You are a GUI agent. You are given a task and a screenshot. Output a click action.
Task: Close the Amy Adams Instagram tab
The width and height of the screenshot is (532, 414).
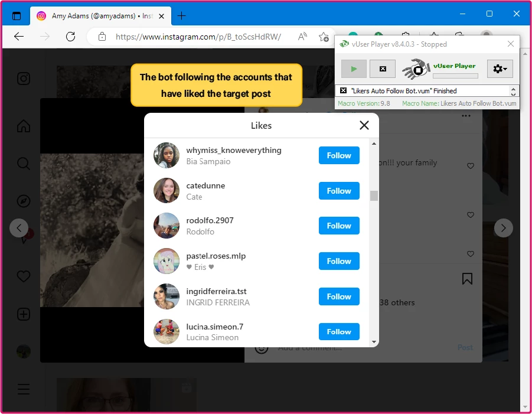[162, 16]
